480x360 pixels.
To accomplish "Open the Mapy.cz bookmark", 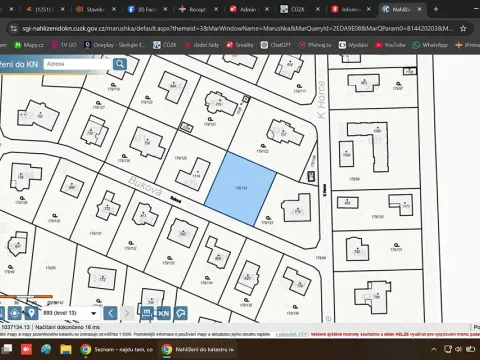I will (29, 45).
